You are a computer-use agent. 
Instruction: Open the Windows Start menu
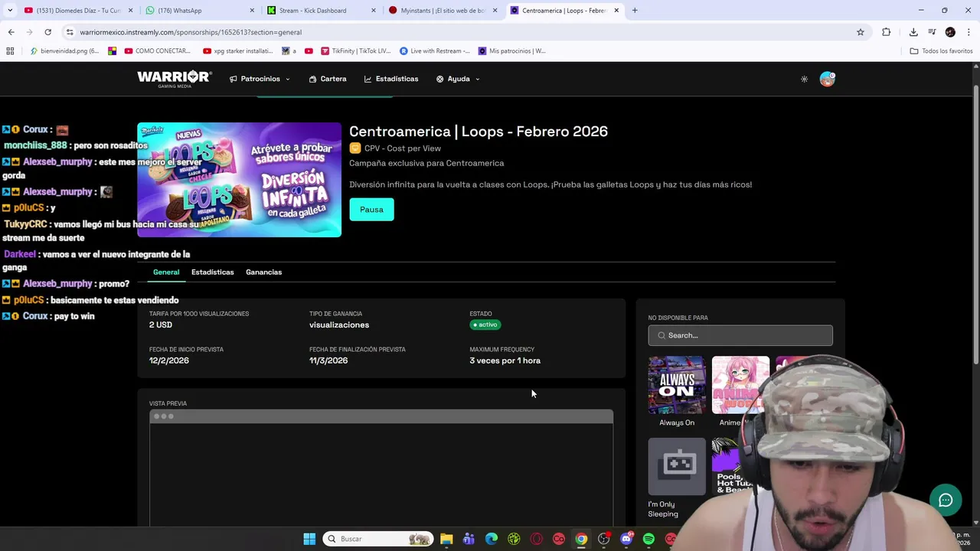click(309, 539)
